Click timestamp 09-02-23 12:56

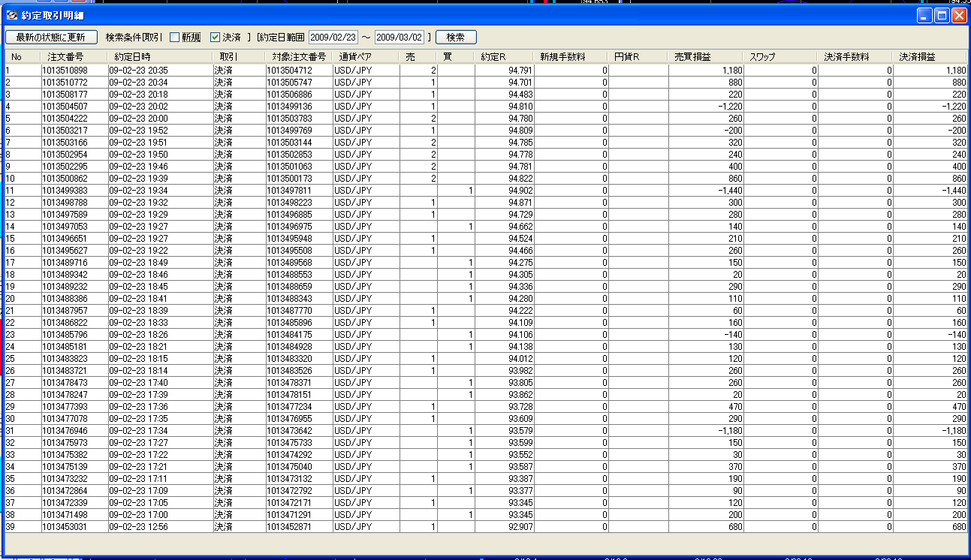[139, 526]
